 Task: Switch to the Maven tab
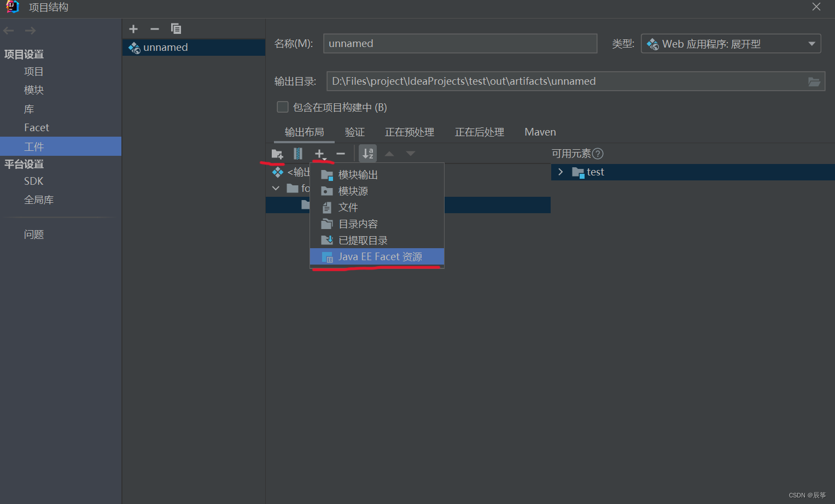click(540, 132)
